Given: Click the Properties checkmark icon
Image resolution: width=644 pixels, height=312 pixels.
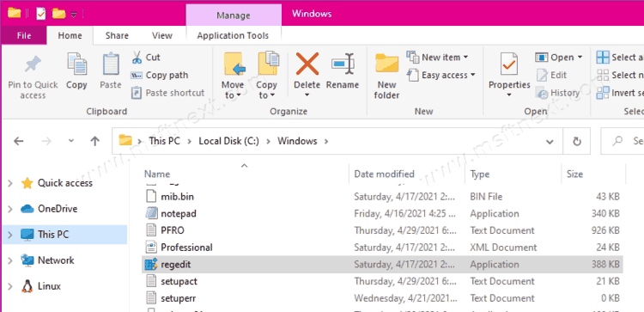Looking at the screenshot, I should tap(509, 64).
